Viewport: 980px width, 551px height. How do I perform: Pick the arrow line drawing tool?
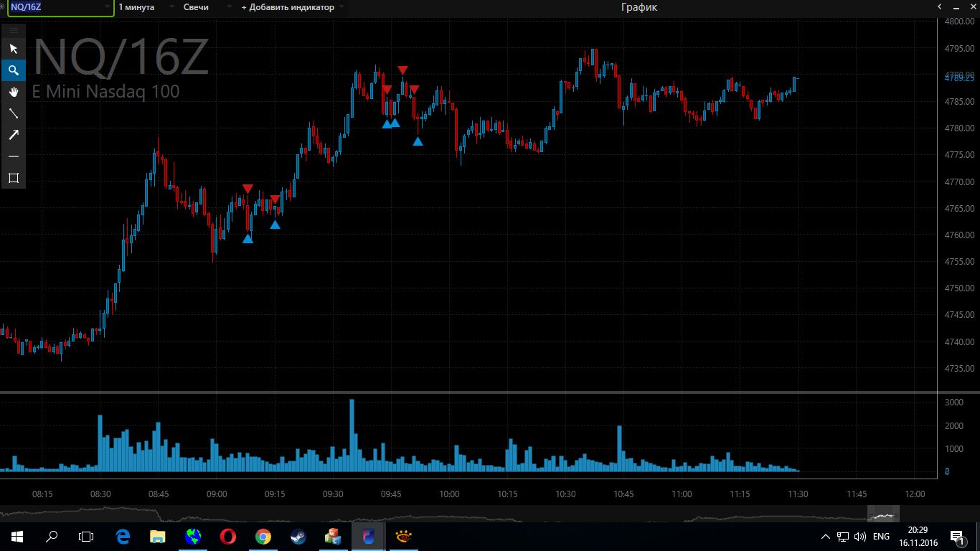pyautogui.click(x=13, y=135)
